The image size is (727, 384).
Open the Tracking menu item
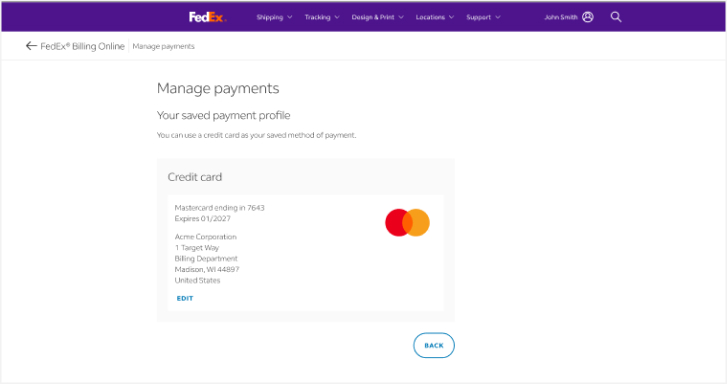318,17
